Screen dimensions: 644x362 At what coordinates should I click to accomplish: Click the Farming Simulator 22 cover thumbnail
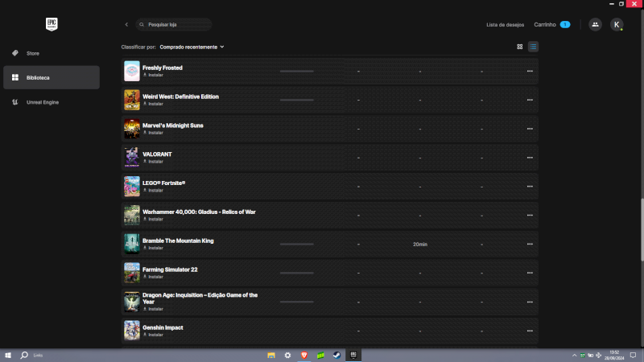pyautogui.click(x=132, y=273)
